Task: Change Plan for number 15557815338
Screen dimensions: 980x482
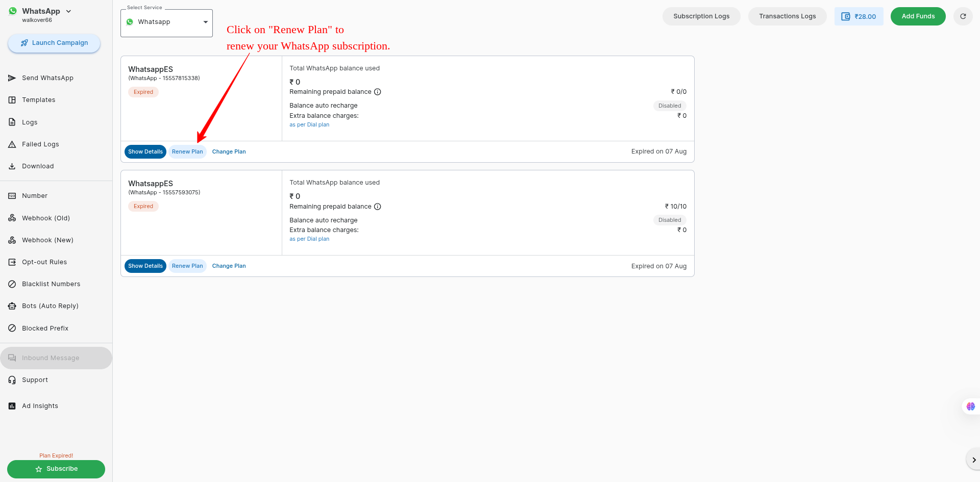Action: pos(229,152)
